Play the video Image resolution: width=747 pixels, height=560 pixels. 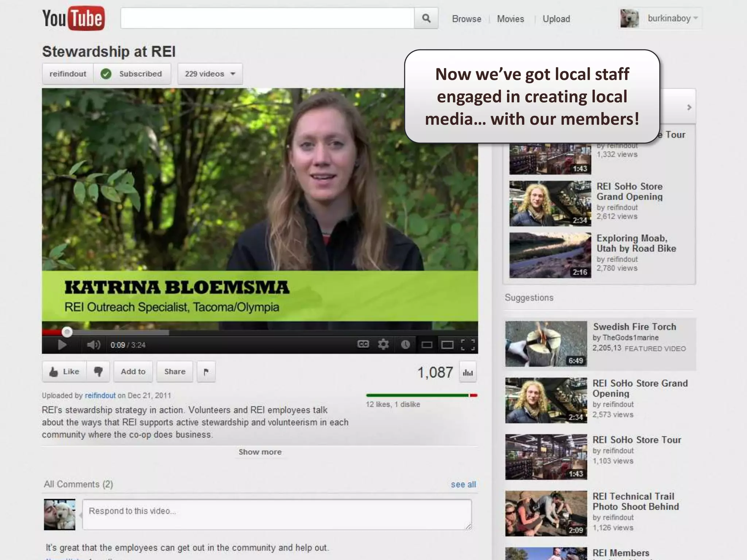pyautogui.click(x=62, y=345)
